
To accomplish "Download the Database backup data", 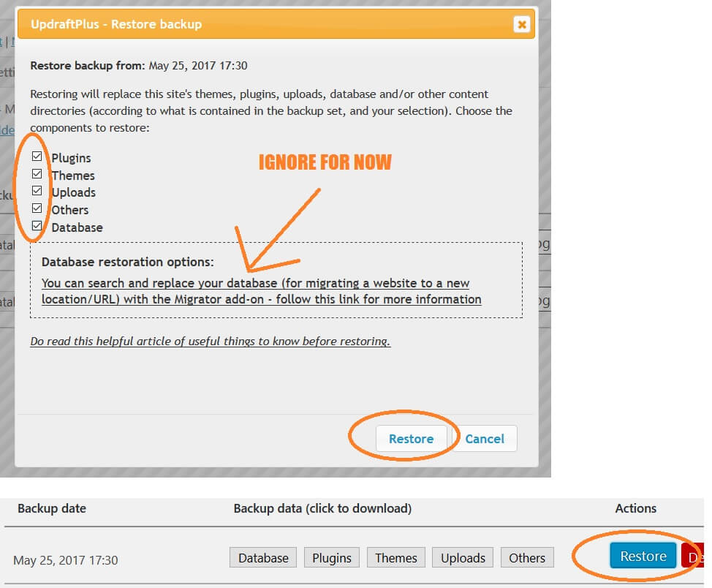I will click(x=263, y=557).
